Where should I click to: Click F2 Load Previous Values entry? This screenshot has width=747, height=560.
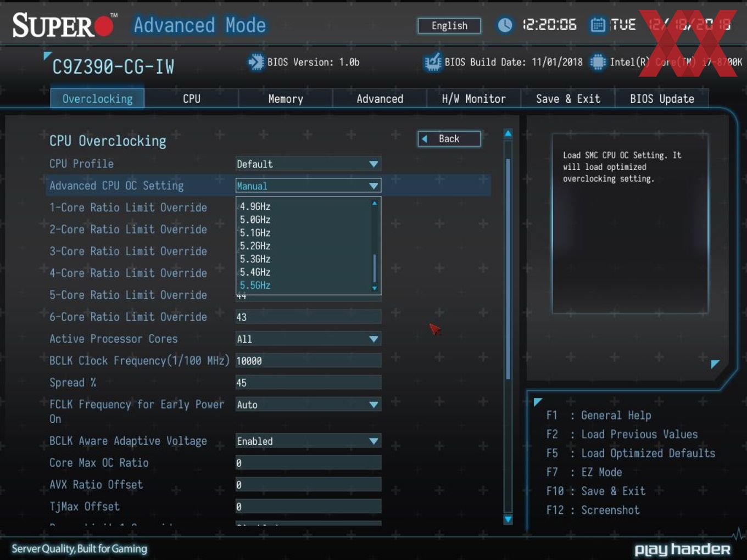[x=622, y=434]
